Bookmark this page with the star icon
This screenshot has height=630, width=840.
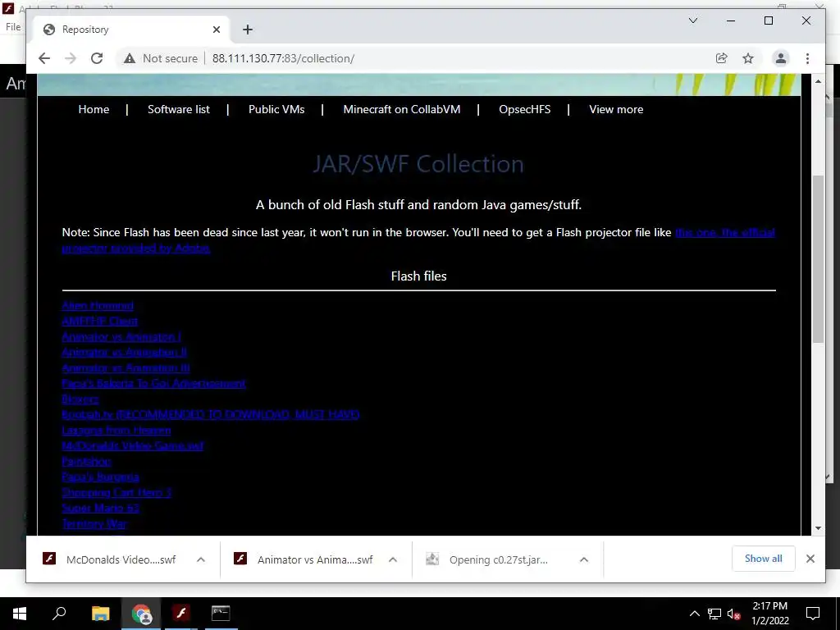tap(748, 58)
